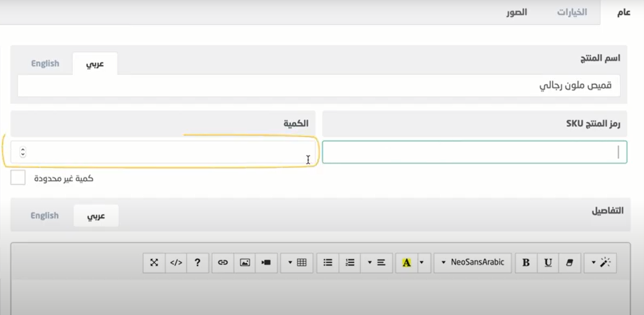Click the اسم المنتج label
Screen dimensions: 644x315
[600, 58]
